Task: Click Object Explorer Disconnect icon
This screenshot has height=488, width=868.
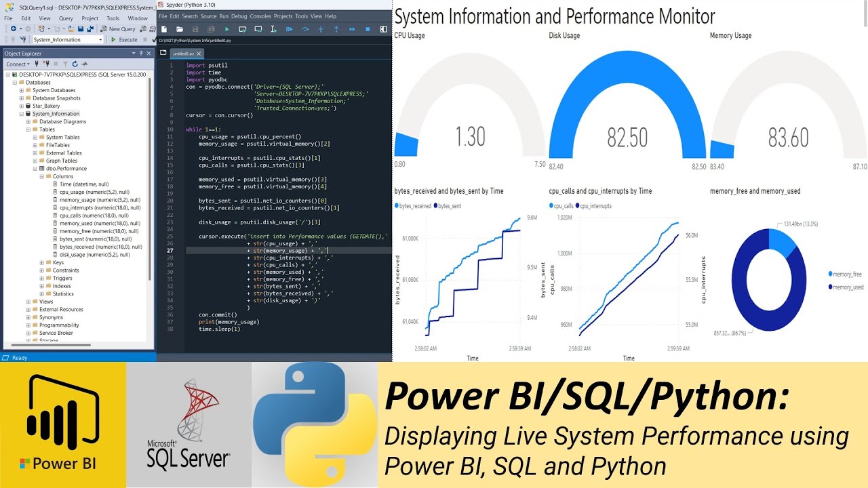Action: (x=46, y=64)
